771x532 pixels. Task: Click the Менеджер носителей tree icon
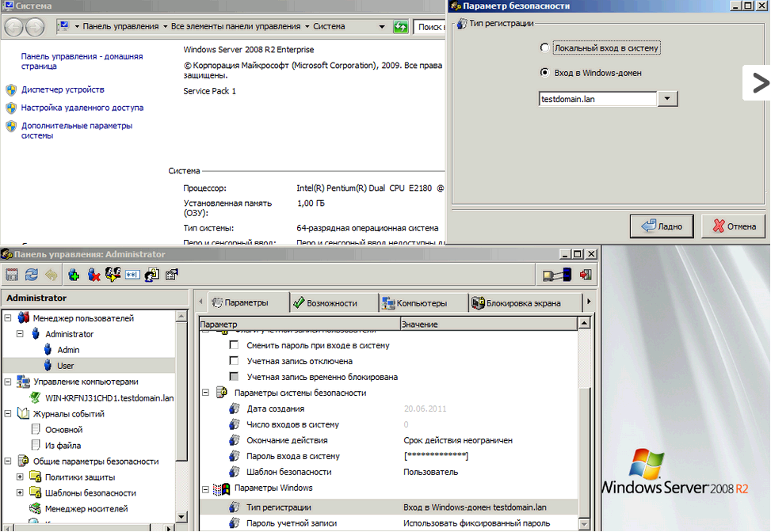coord(35,508)
